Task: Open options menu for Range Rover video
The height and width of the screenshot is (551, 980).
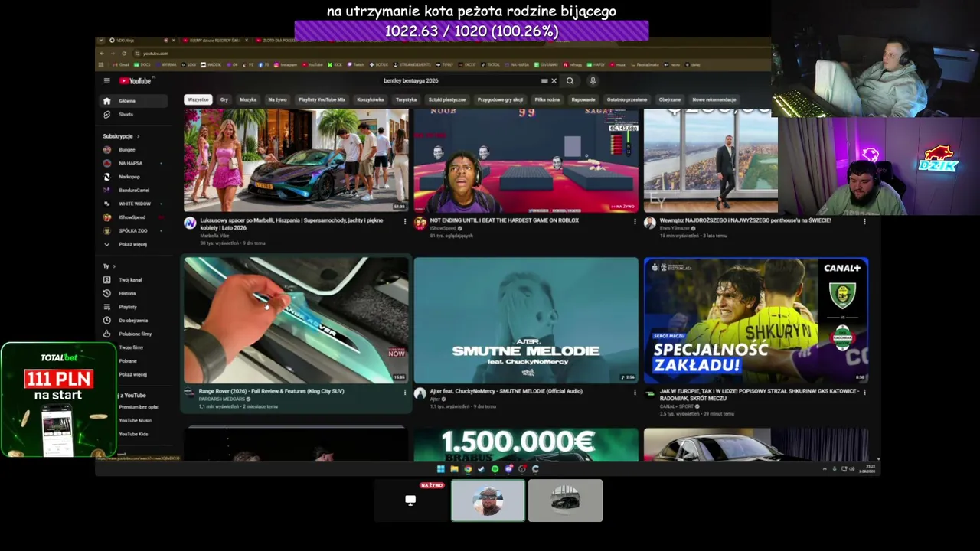Action: tap(405, 392)
